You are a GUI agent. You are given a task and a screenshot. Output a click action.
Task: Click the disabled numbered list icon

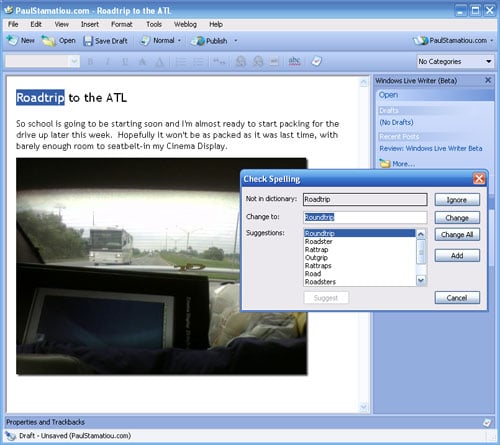click(x=181, y=62)
